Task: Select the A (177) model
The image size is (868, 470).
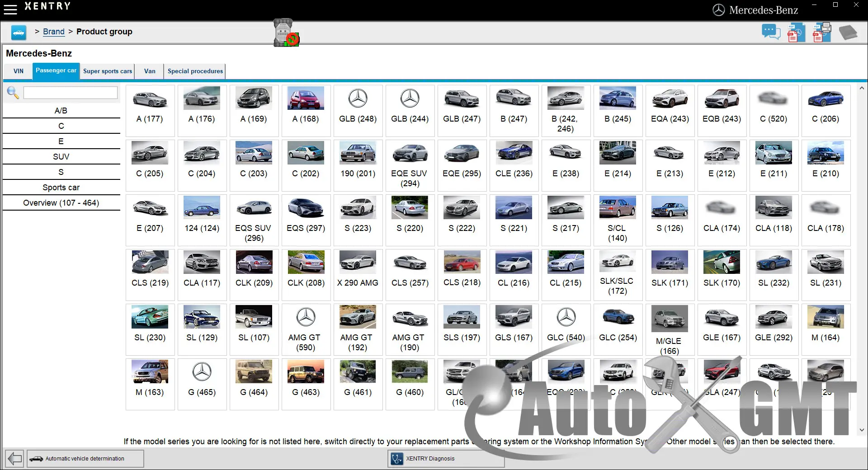Action: tap(150, 111)
